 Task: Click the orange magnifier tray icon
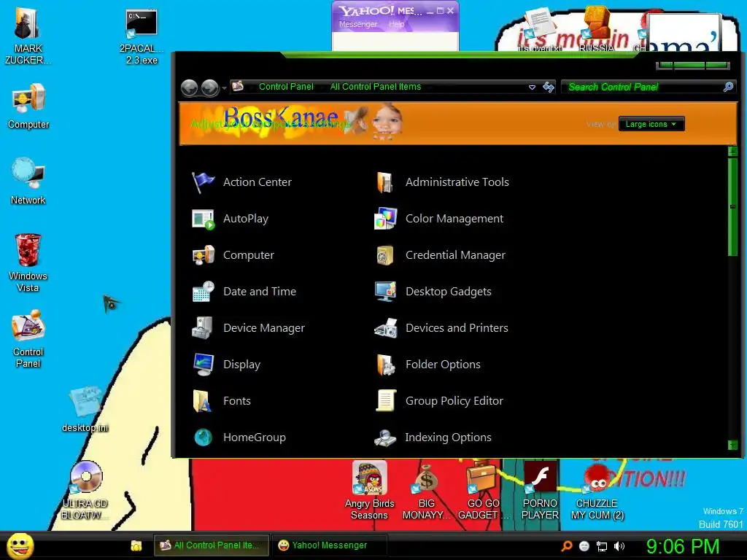567,546
